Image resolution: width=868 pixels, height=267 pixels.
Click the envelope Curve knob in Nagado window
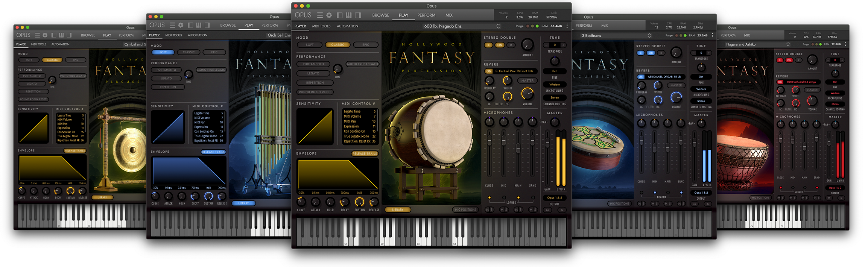point(301,202)
